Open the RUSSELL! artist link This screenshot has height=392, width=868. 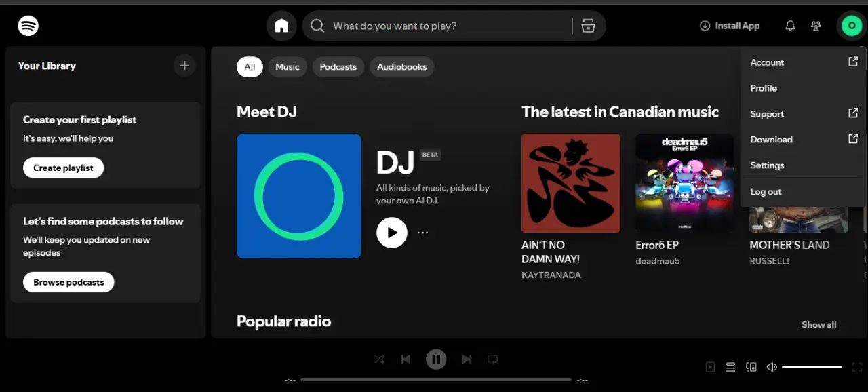coord(770,261)
